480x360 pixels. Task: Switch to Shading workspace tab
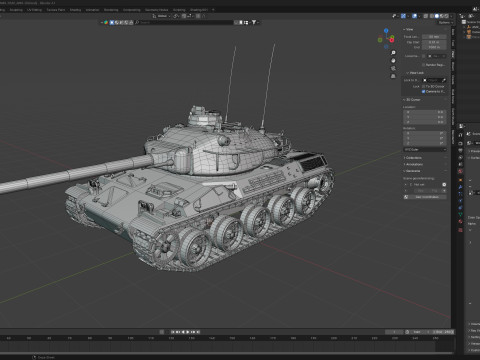point(75,10)
